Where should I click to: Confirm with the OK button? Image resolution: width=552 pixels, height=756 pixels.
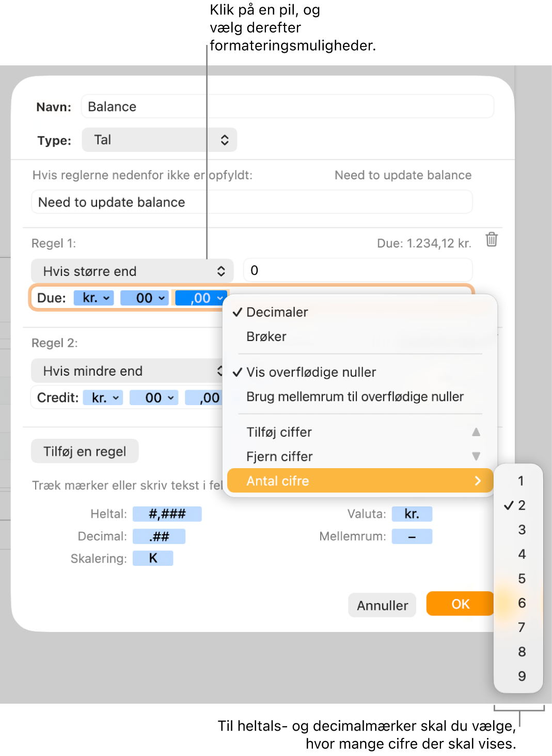460,604
